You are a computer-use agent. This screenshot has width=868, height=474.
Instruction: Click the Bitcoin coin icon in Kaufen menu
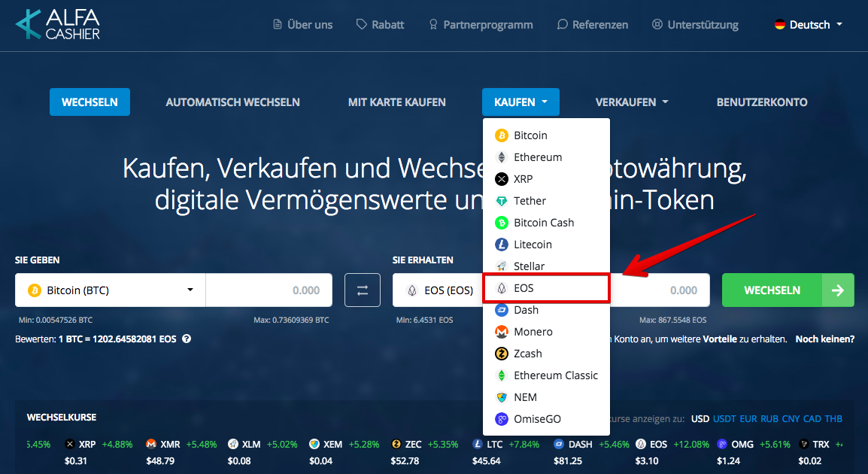click(502, 135)
